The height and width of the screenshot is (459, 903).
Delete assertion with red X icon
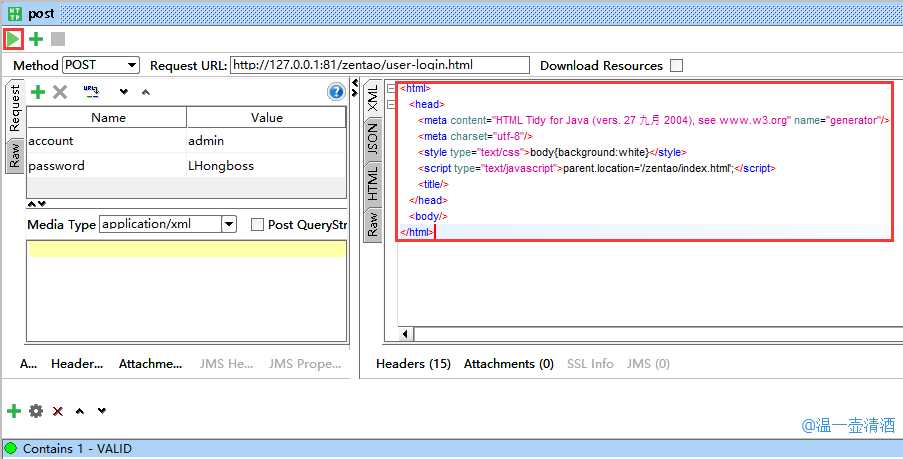click(58, 411)
